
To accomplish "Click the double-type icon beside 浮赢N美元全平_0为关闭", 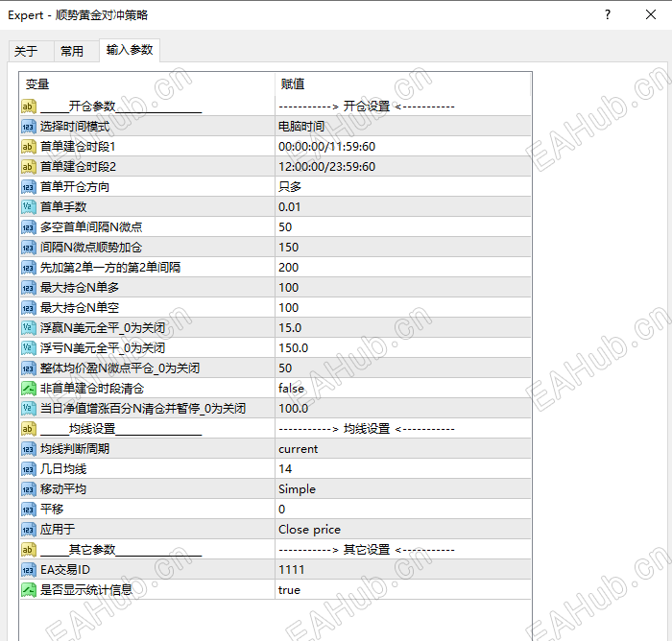I will [28, 328].
